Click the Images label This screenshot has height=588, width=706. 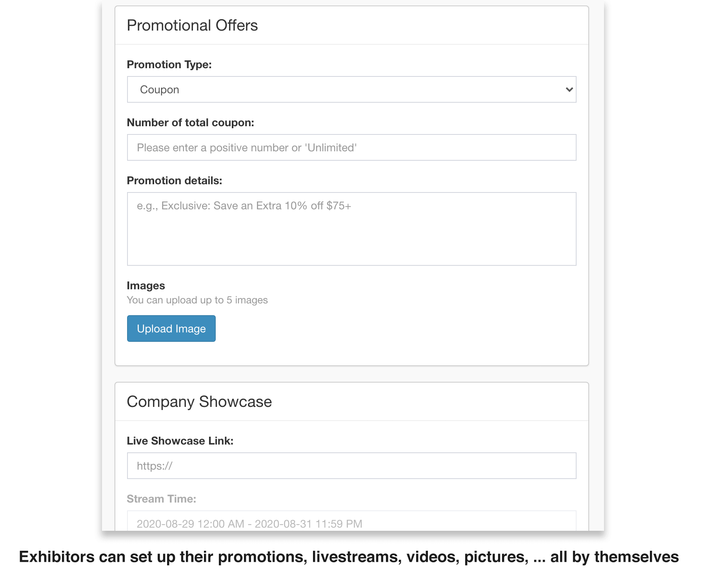tap(146, 286)
